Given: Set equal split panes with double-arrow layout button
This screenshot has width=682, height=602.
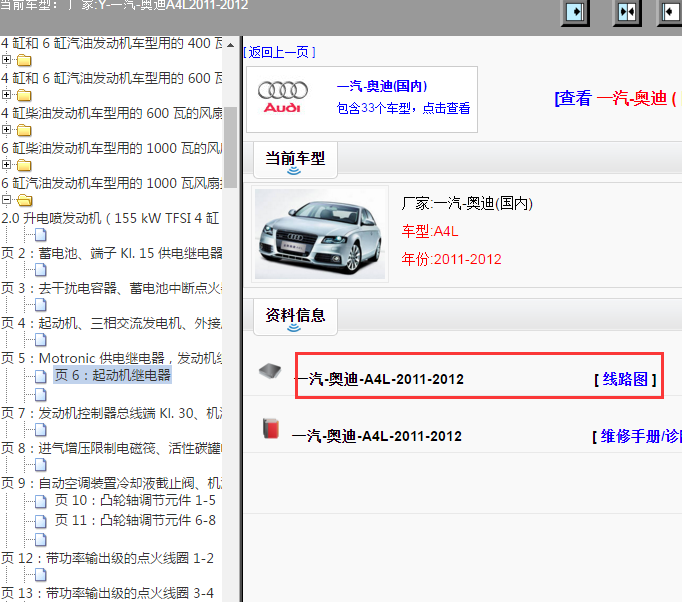Looking at the screenshot, I should pyautogui.click(x=627, y=12).
